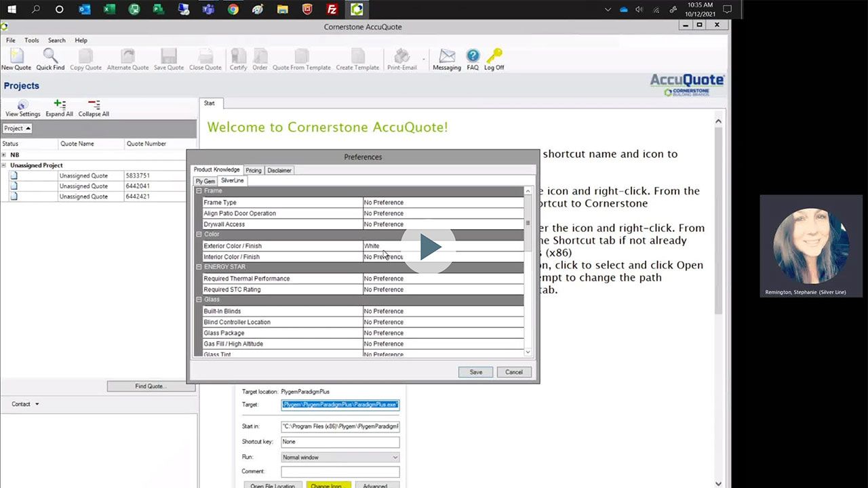Switch to the Disclaimer tab
The height and width of the screenshot is (488, 868).
[279, 170]
